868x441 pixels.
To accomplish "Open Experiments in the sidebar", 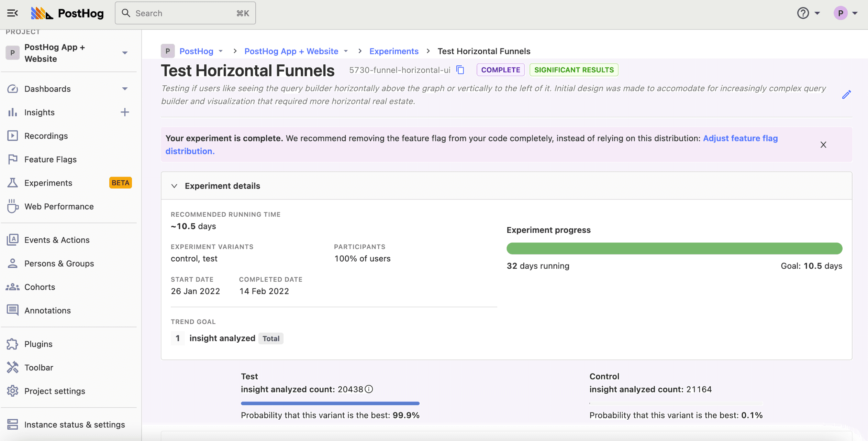I will (x=48, y=183).
